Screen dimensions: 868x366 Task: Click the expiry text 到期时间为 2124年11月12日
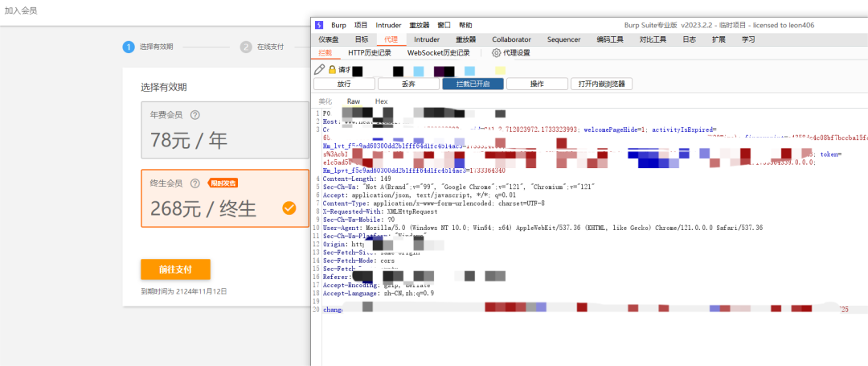[184, 290]
